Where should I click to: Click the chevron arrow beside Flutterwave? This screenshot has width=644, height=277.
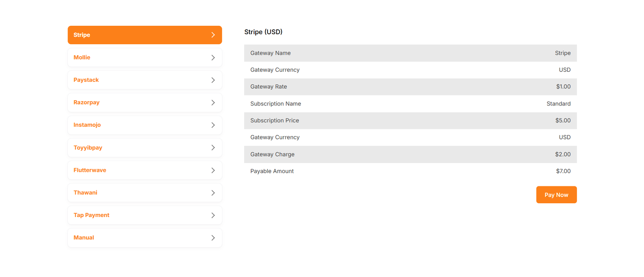click(213, 170)
